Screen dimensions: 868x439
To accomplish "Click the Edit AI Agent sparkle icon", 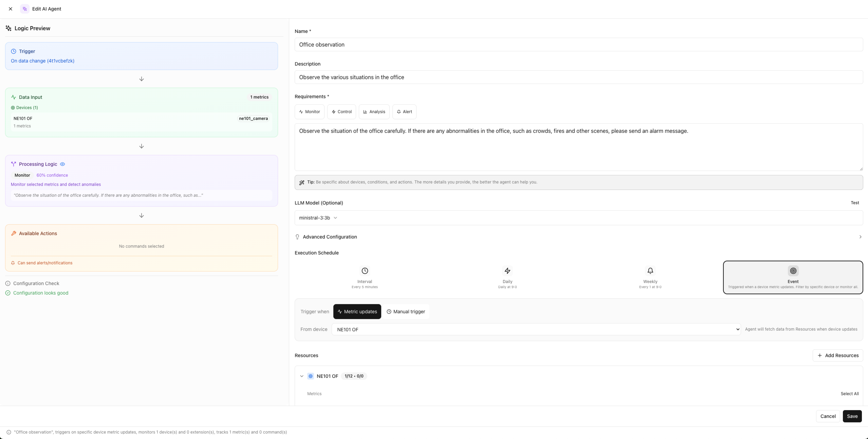I will pos(24,9).
